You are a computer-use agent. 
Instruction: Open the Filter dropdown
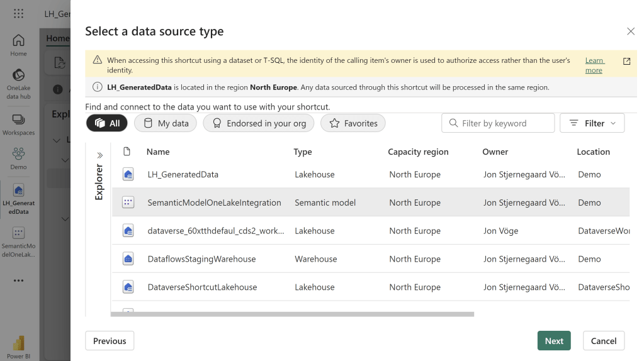pyautogui.click(x=592, y=123)
